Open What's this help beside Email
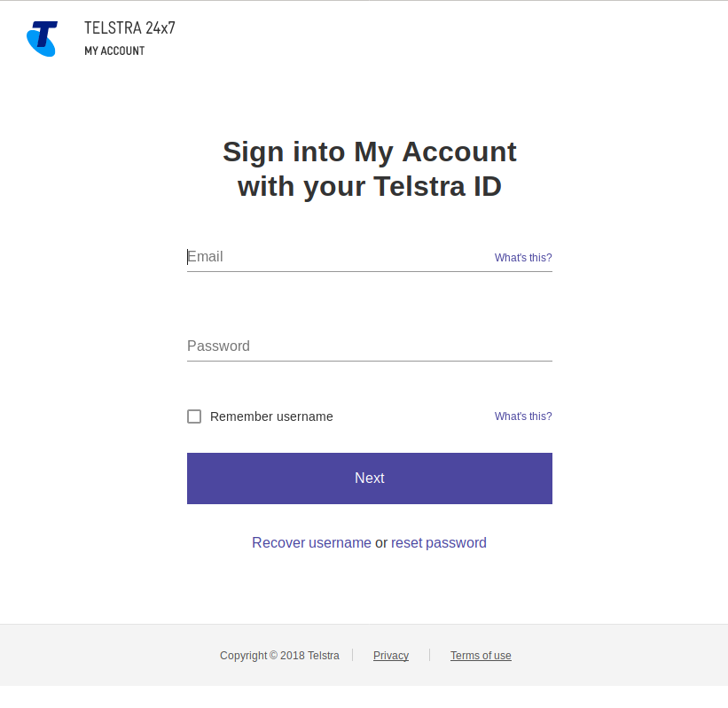 pos(522,257)
